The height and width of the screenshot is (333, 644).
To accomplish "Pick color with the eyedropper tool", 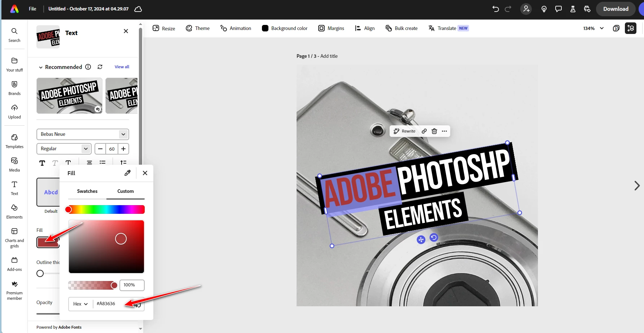I will [127, 173].
